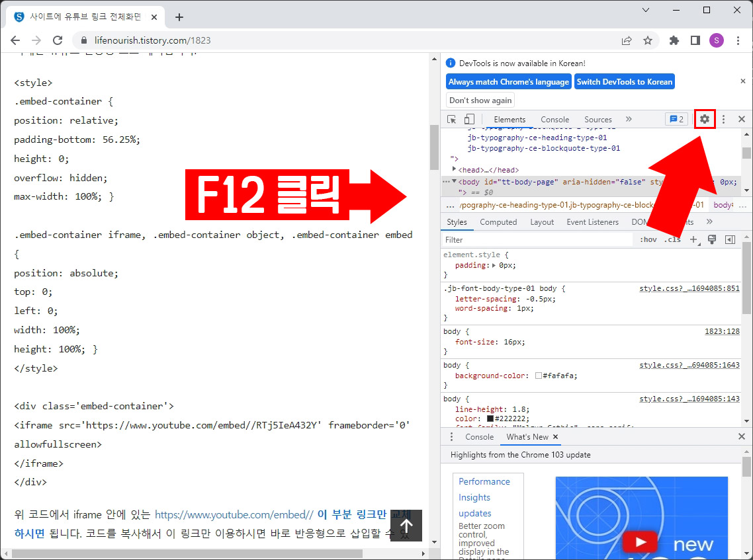Image resolution: width=753 pixels, height=560 pixels.
Task: Open the three-dot DevTools menu
Action: pos(723,119)
